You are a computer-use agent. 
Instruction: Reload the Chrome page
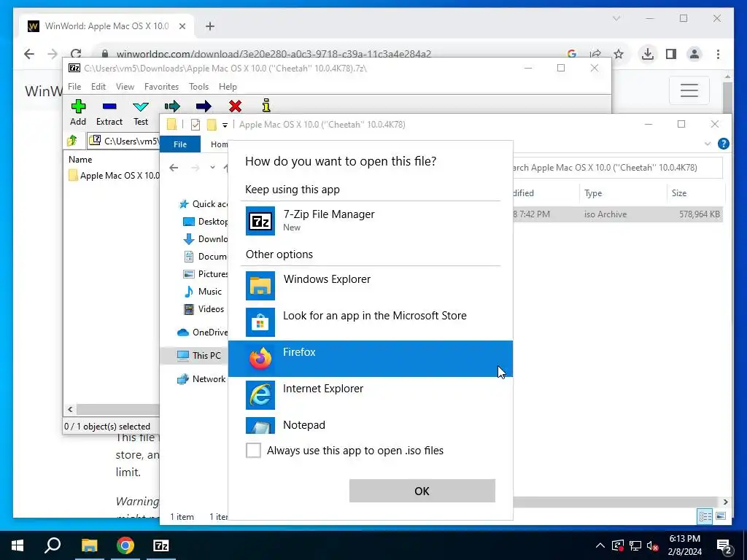click(x=76, y=54)
